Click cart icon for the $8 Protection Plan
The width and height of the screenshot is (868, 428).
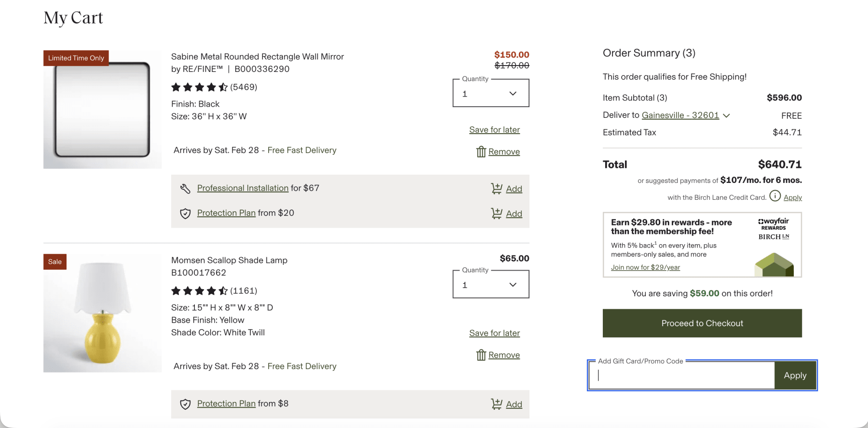point(496,404)
